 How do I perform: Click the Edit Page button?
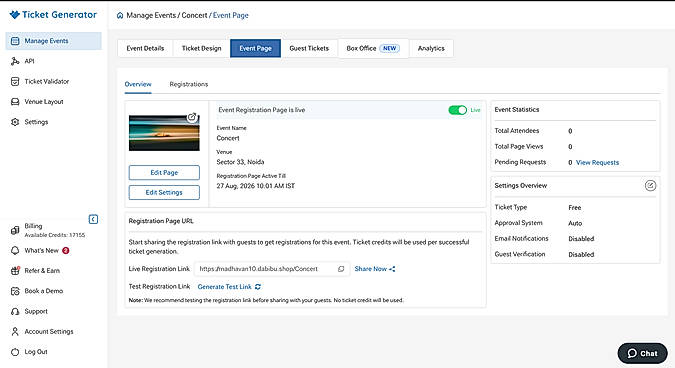click(x=164, y=173)
